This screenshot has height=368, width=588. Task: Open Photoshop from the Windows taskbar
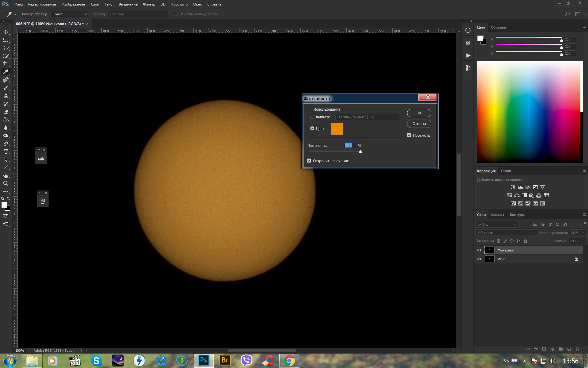(x=203, y=360)
